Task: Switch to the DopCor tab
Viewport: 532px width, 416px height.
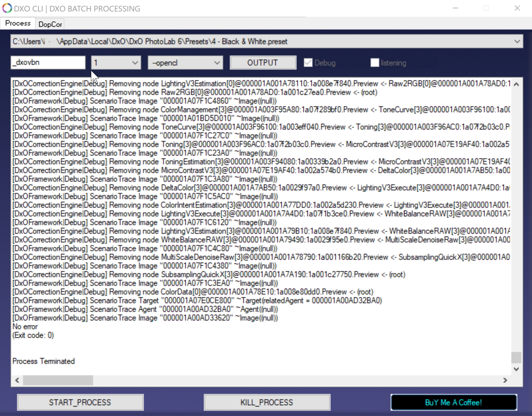Action: tap(50, 24)
